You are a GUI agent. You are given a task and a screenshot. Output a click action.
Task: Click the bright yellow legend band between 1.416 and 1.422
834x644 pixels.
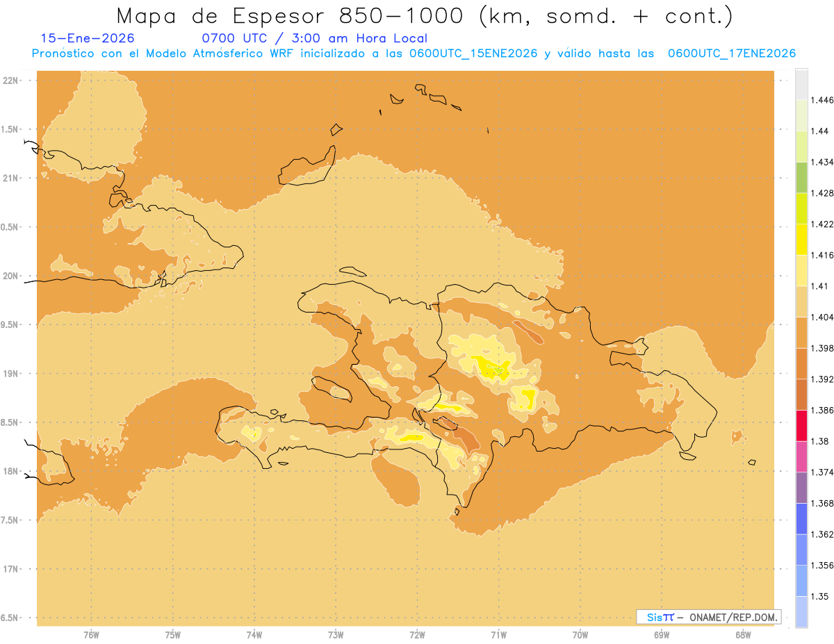(801, 239)
